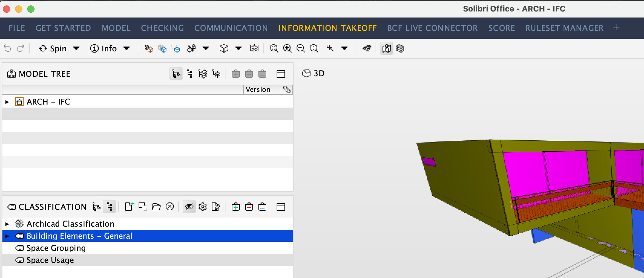
Task: Click Classification blue equals set-basket icon
Action: tap(262, 207)
